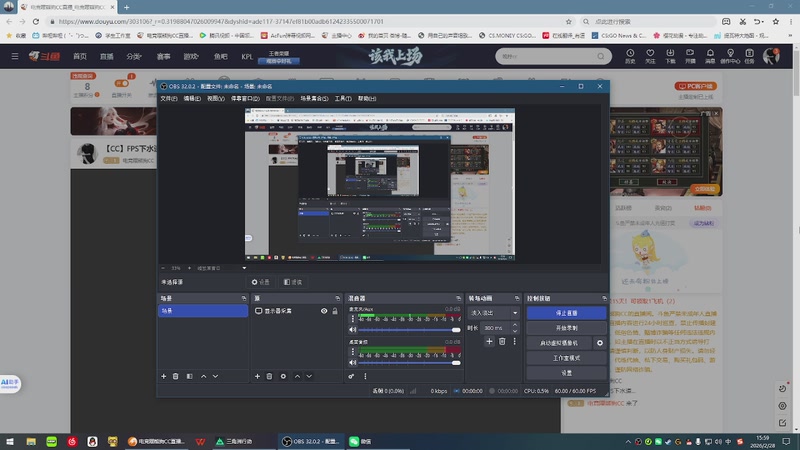Click trash icon in transitions panel
Viewport: 800px width, 450px height.
tap(502, 341)
